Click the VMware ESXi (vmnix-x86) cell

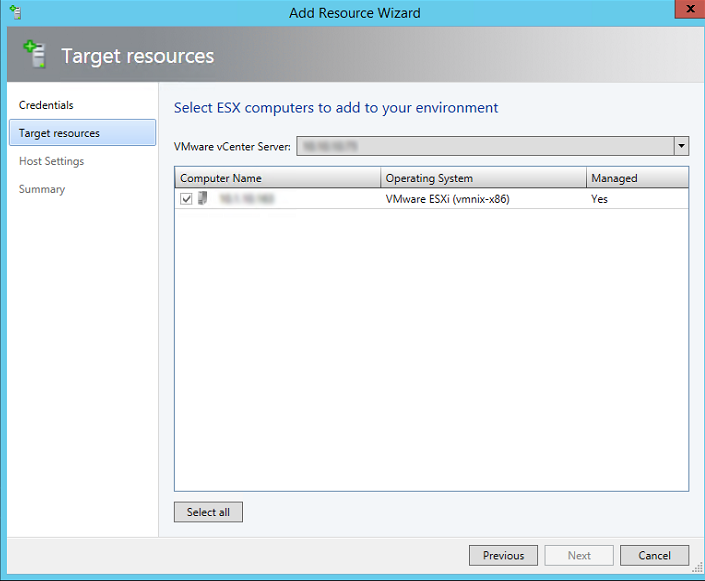(447, 199)
